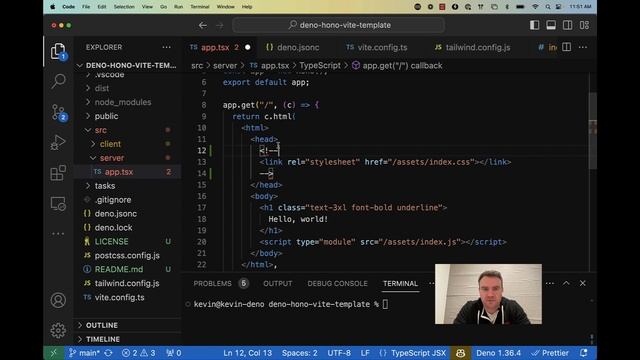The width and height of the screenshot is (640, 360).
Task: Close the terminal panel
Action: click(x=582, y=283)
